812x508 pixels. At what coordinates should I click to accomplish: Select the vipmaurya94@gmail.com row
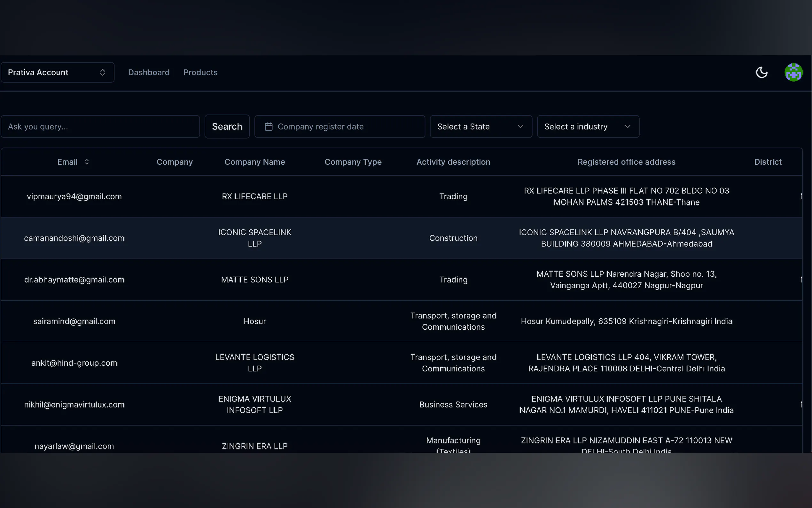[x=74, y=196]
